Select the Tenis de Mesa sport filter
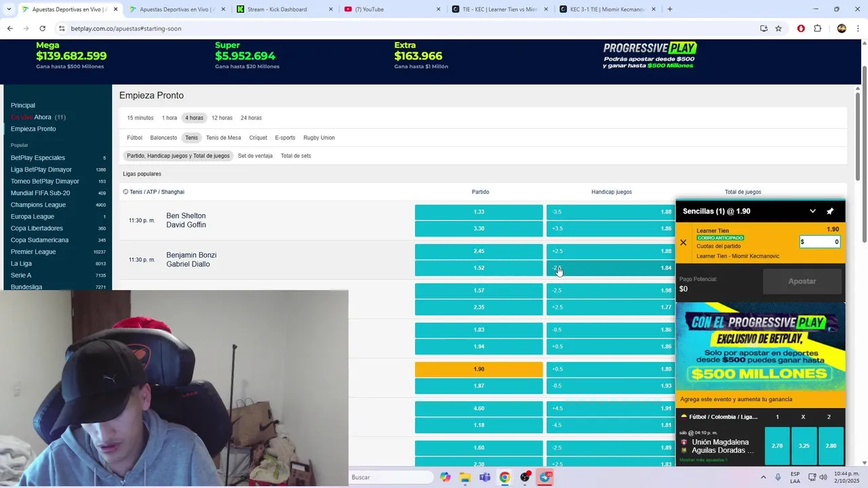This screenshot has width=868, height=488. [223, 138]
